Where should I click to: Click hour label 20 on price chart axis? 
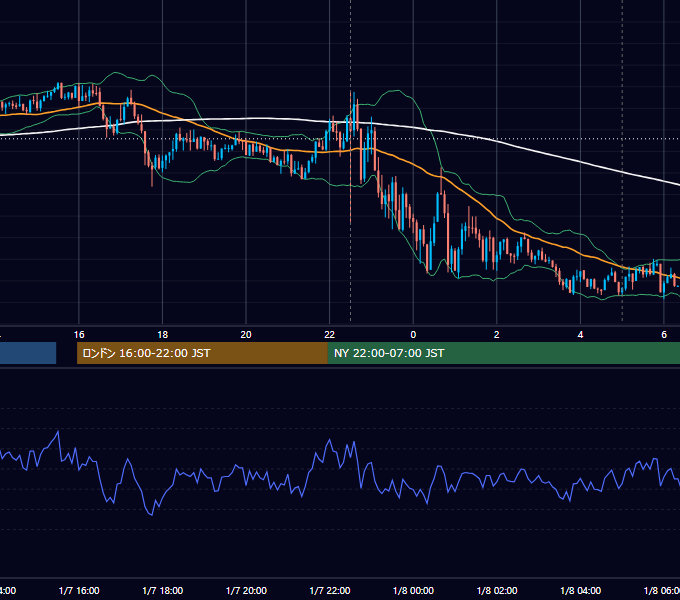click(x=246, y=335)
